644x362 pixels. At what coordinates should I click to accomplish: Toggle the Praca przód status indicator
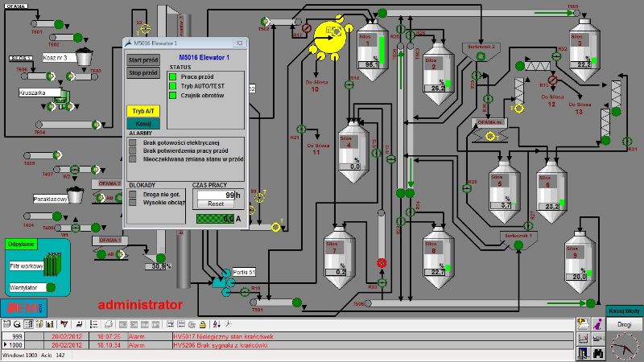pos(171,76)
